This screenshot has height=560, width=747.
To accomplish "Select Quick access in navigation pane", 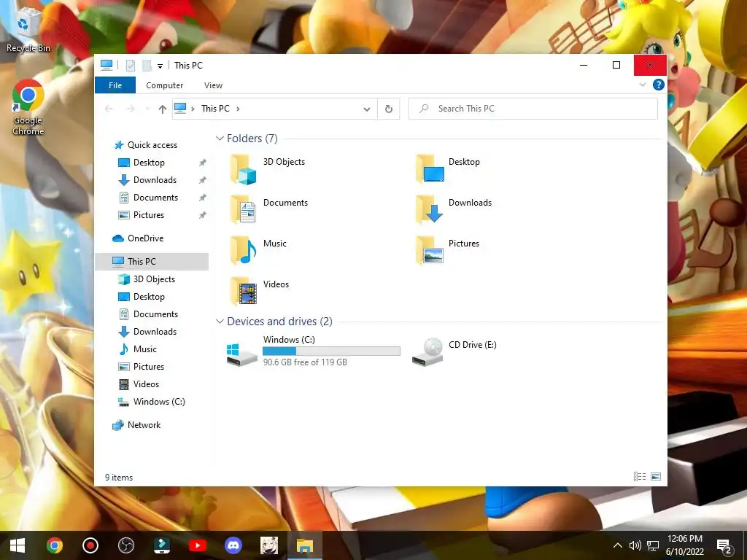I will point(146,145).
